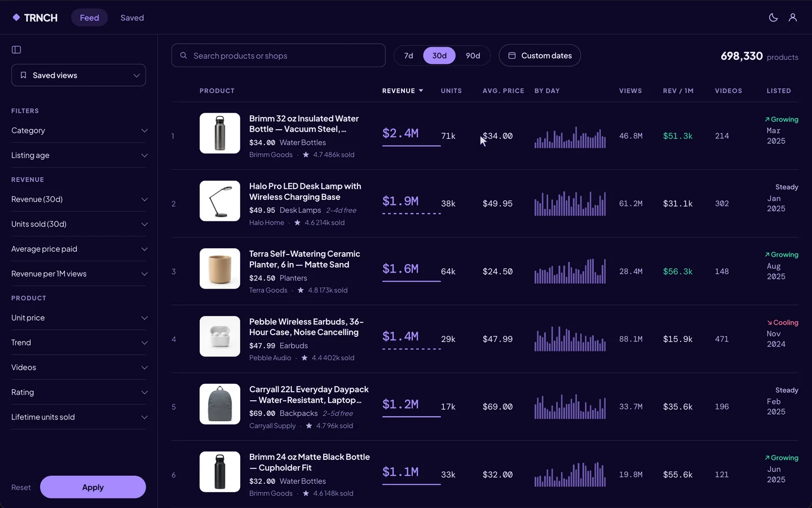
Task: Expand the Category filter
Action: 78,130
